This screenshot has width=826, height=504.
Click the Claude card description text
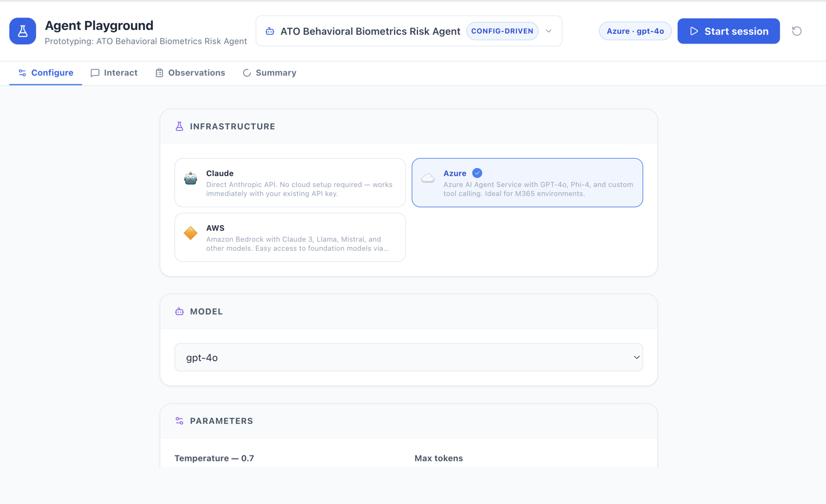click(299, 189)
